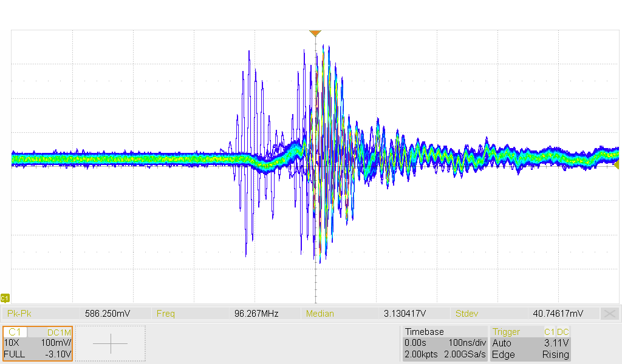Click the empty add-trace plus box
622x364 pixels.
[x=110, y=343]
